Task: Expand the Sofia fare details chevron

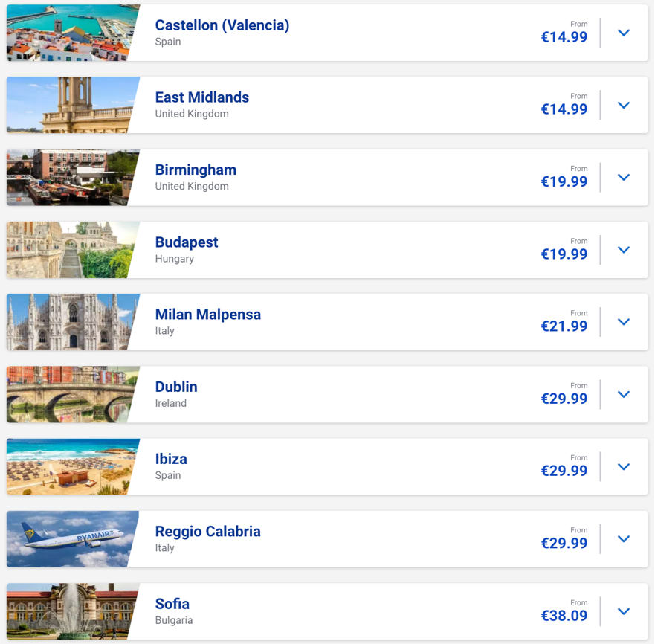Action: pos(623,611)
